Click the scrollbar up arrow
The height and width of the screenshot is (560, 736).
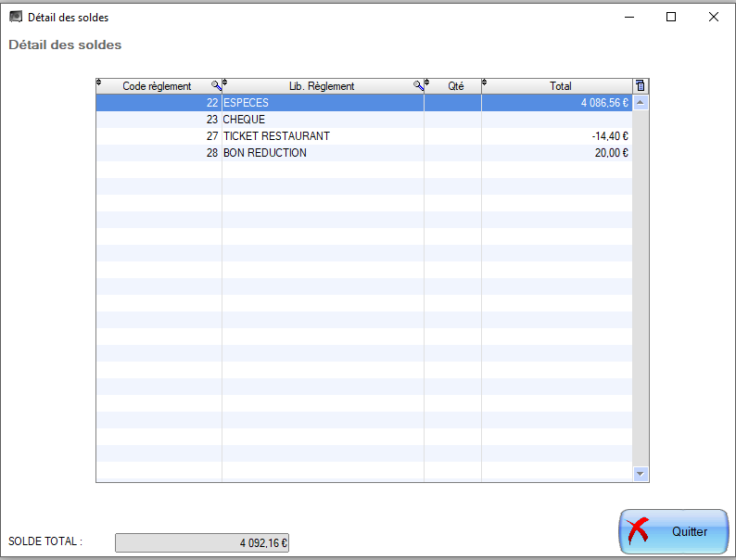coord(640,103)
